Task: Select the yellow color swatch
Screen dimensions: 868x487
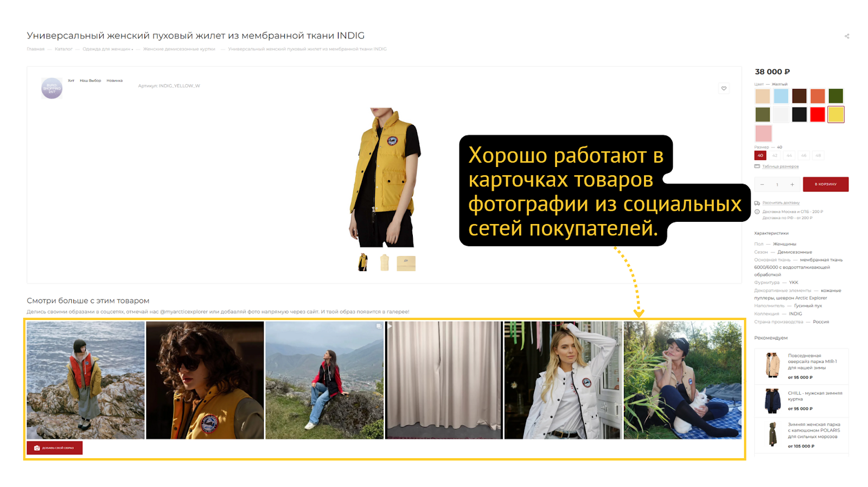Action: pyautogui.click(x=836, y=114)
